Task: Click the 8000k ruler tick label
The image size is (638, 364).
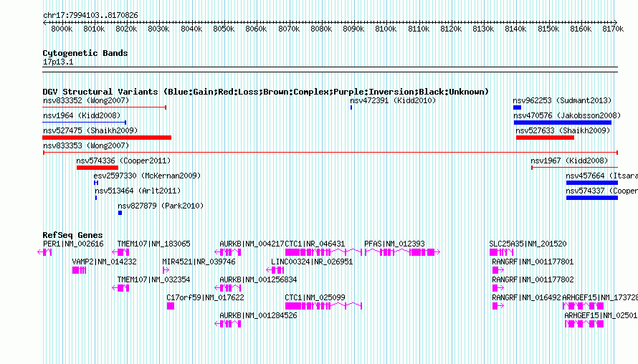Action: tap(62, 29)
